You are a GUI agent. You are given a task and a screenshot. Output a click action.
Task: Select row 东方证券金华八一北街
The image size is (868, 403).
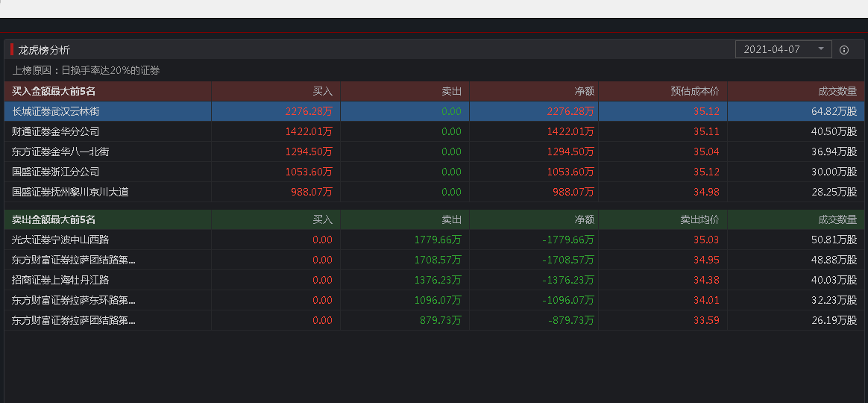pyautogui.click(x=434, y=151)
